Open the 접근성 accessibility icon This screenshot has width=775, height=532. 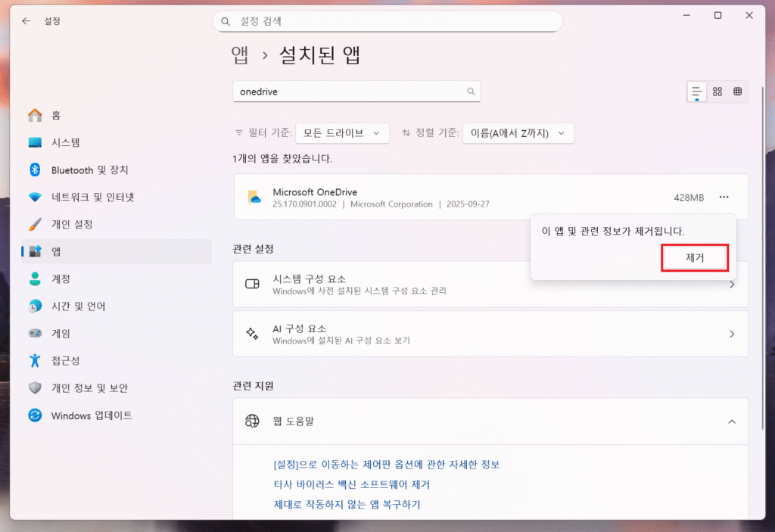[35, 360]
